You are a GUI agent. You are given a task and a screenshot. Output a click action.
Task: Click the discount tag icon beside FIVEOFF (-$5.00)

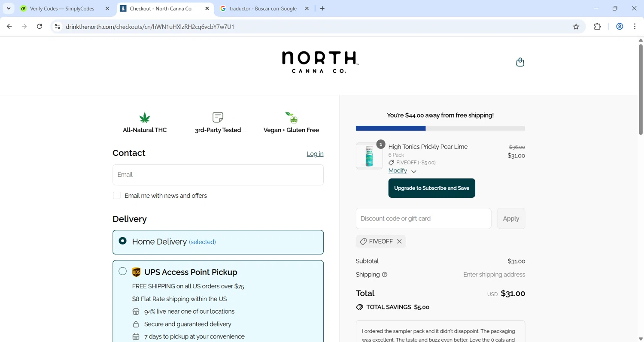click(x=391, y=163)
